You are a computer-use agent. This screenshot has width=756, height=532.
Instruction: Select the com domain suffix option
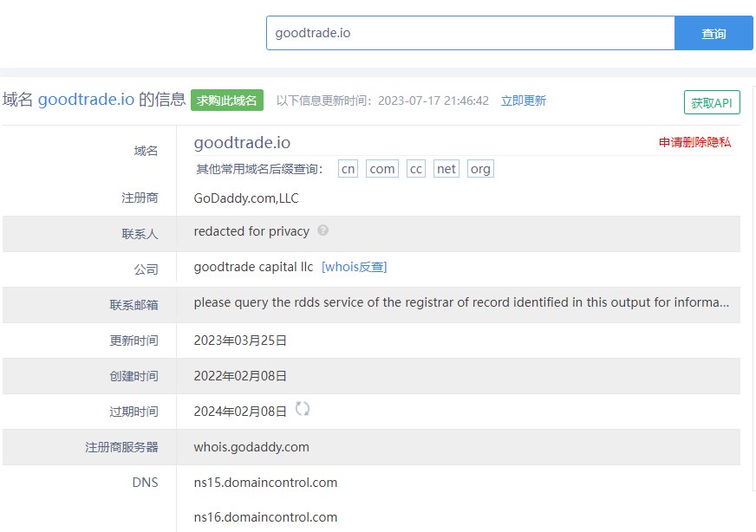tap(382, 169)
